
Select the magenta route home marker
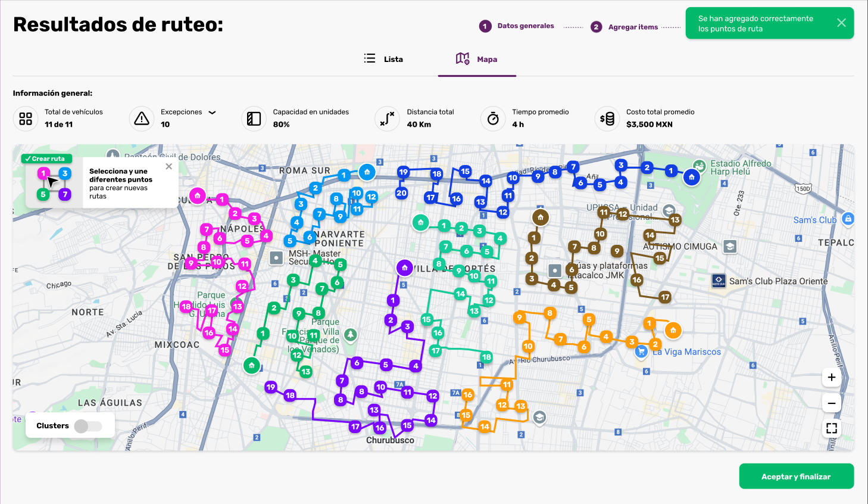(x=198, y=195)
